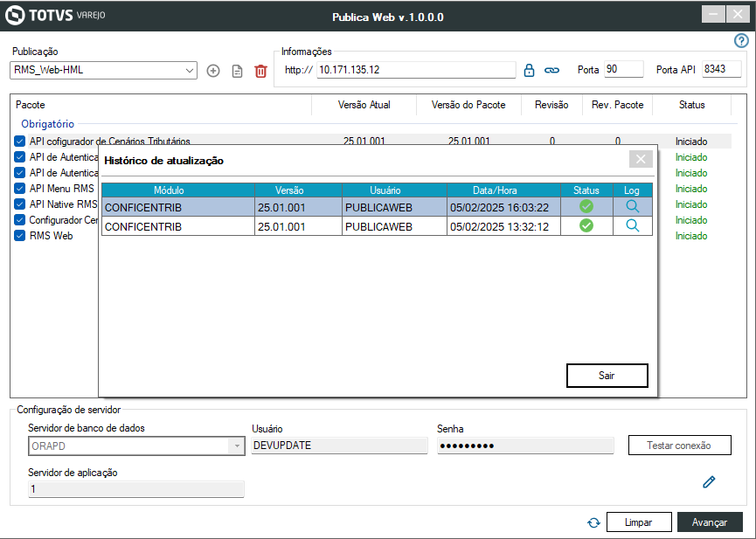Screen dimensions: 756x539
Task: View log for 13:32:12 update entry
Action: 633,225
